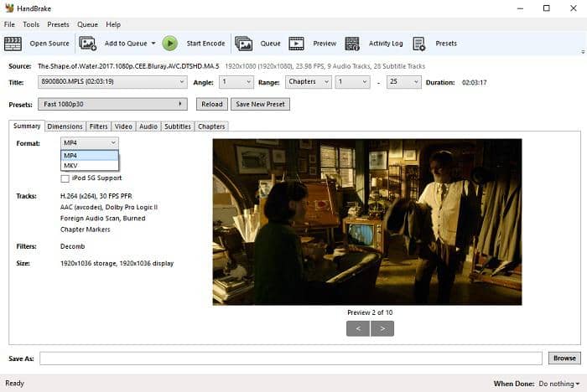The width and height of the screenshot is (587, 392).
Task: Open the Presets menu in the menu bar
Action: [x=58, y=24]
